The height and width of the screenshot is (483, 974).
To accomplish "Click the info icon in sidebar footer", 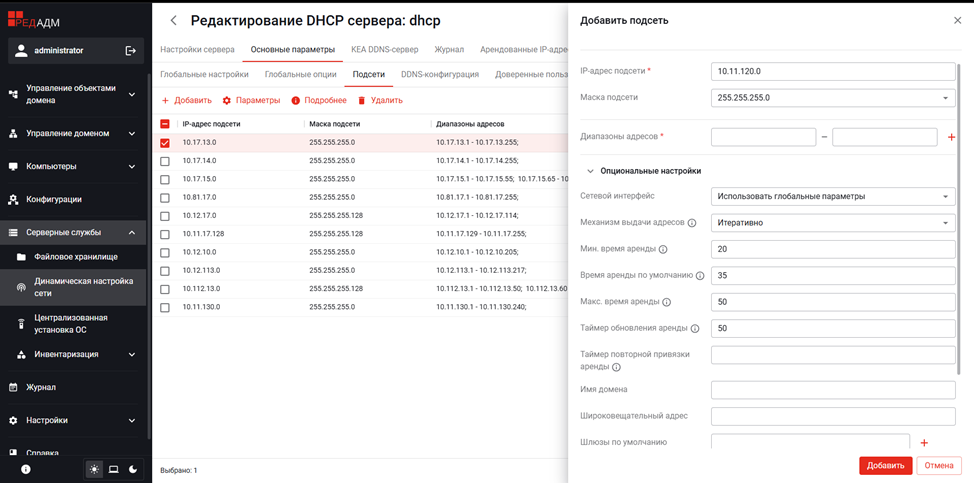I will point(26,469).
